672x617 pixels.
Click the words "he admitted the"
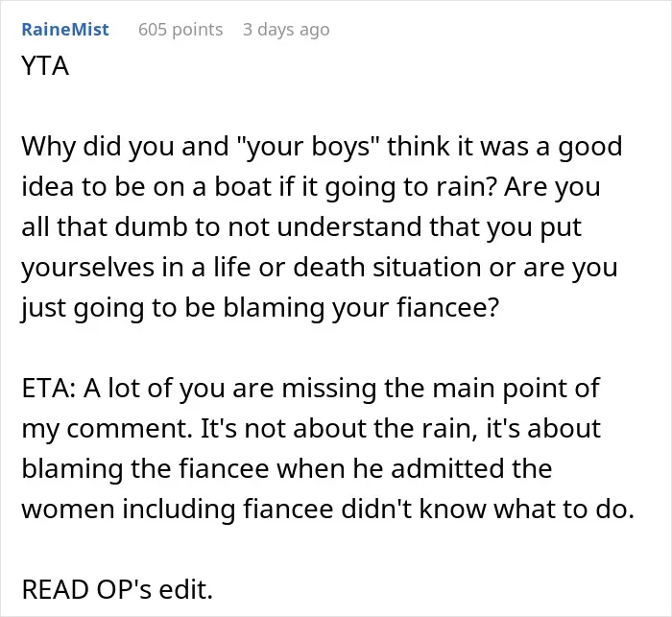(x=452, y=469)
